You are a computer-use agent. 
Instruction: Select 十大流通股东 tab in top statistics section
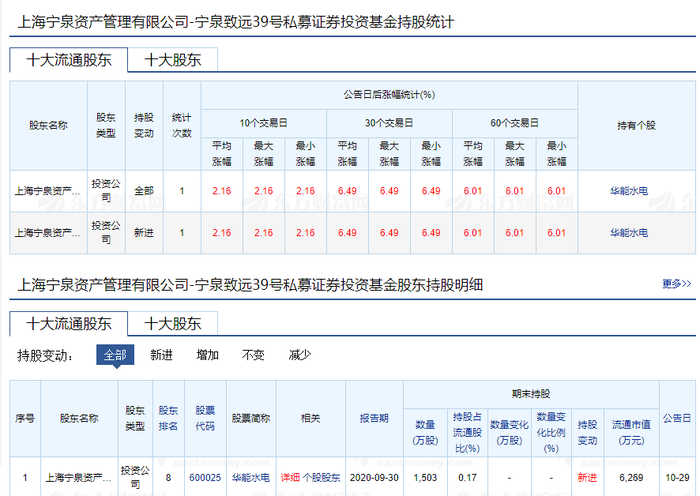point(69,60)
